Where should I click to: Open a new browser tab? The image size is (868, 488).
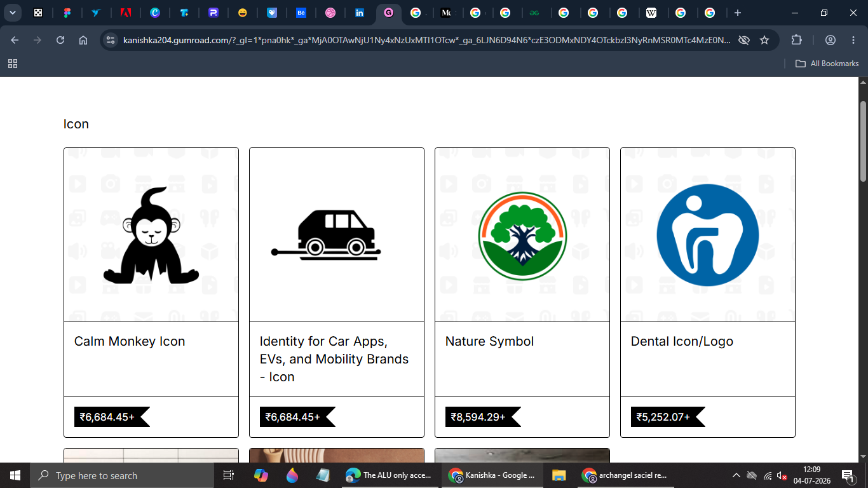738,13
